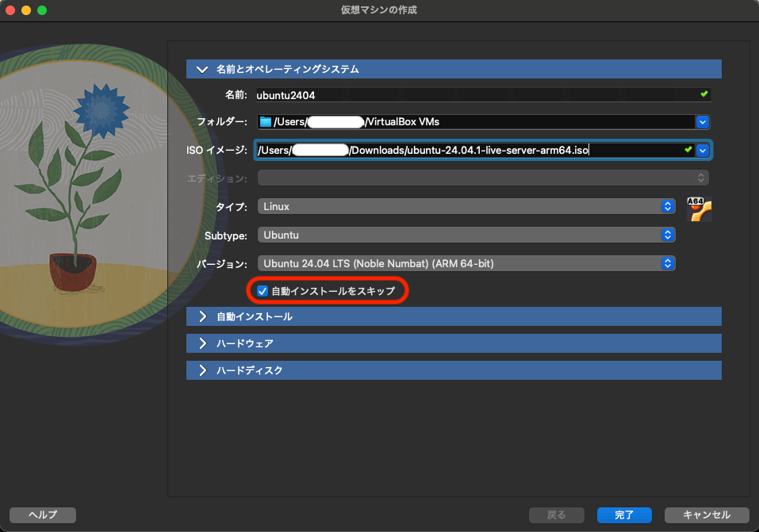Click the タイプ: label
Viewport: 759px width, 532px height.
232,207
